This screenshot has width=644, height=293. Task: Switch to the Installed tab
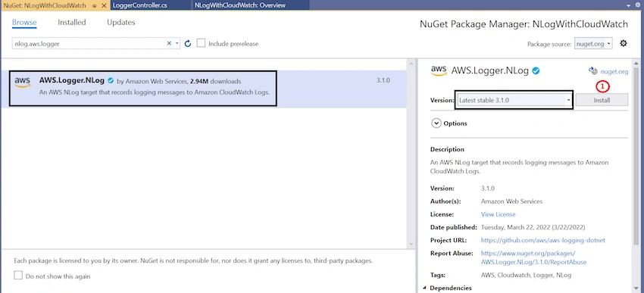click(72, 22)
